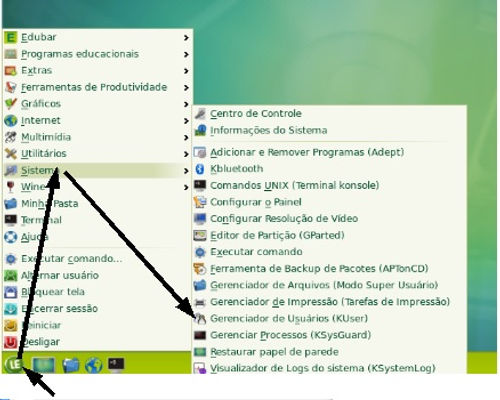The image size is (500, 400).
Task: Click the Encerrar sessão icon
Action: tap(11, 309)
